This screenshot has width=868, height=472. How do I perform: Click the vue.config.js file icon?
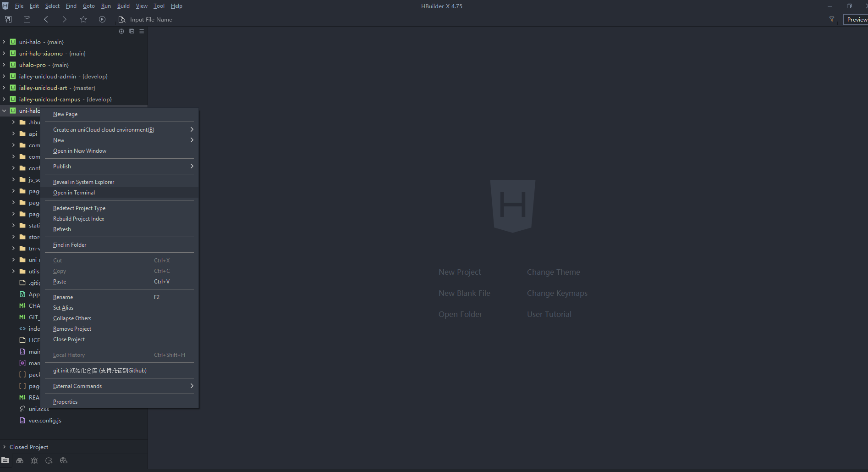pos(22,420)
